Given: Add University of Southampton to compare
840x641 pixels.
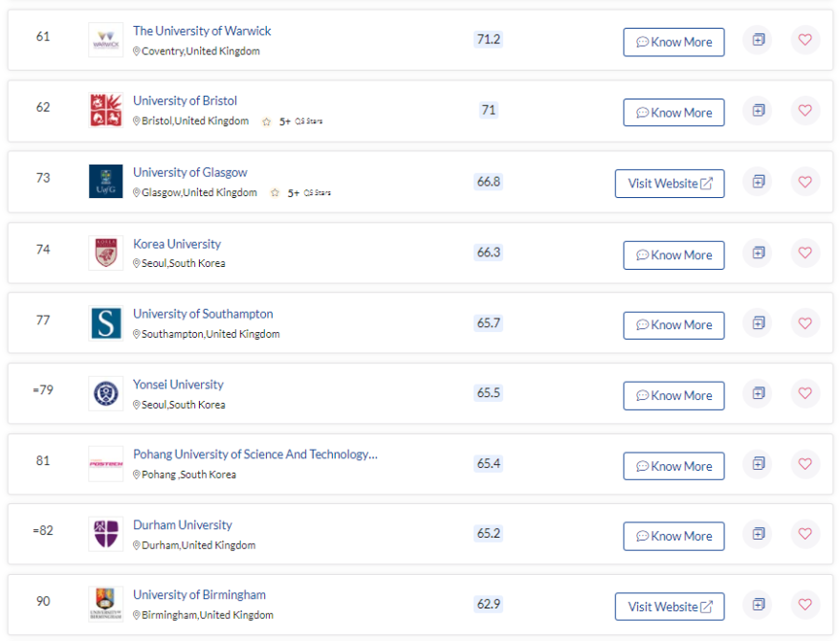Looking at the screenshot, I should point(758,323).
